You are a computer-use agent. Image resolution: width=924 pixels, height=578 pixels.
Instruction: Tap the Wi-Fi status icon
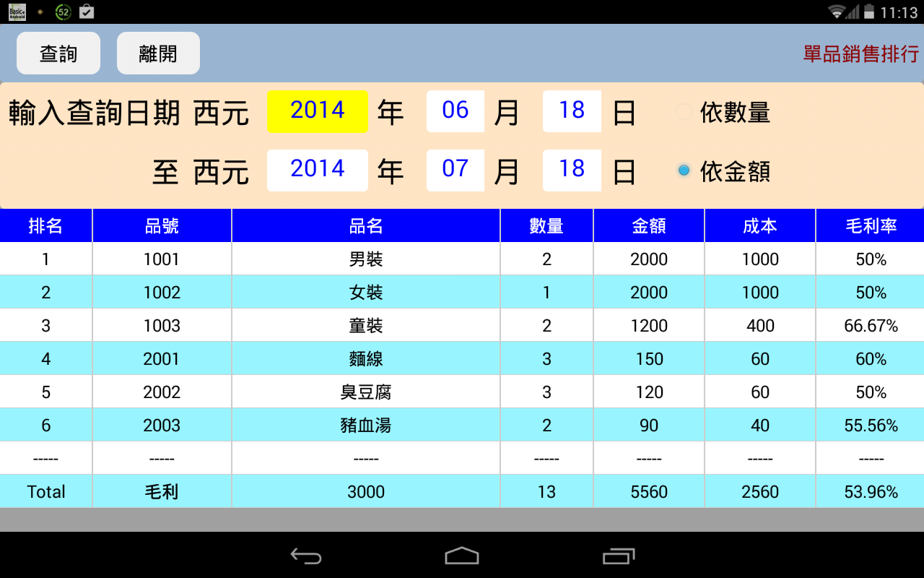click(x=837, y=12)
